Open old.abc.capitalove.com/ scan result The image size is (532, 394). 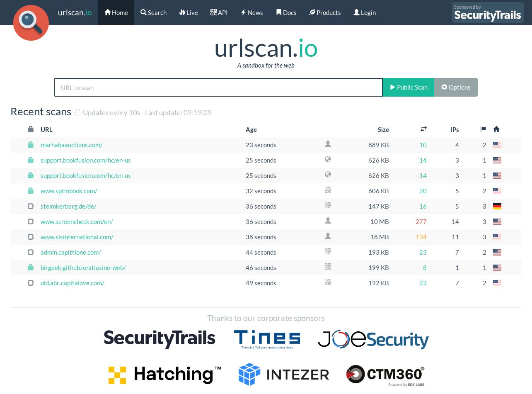tap(73, 283)
